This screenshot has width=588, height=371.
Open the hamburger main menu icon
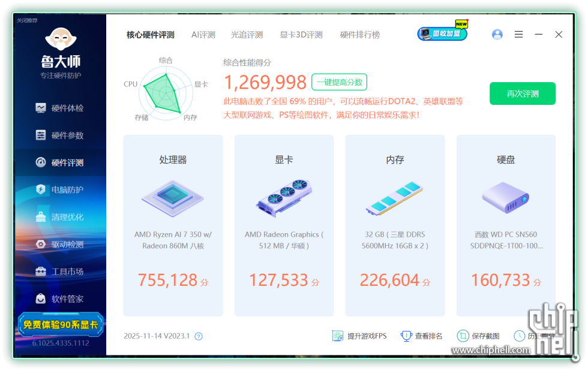pos(518,35)
